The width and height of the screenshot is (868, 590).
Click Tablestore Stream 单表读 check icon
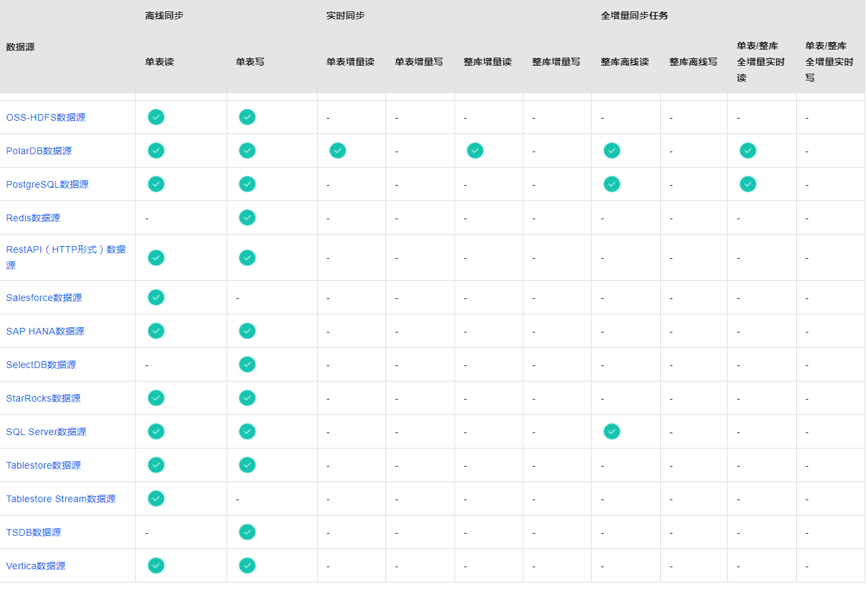tap(156, 498)
